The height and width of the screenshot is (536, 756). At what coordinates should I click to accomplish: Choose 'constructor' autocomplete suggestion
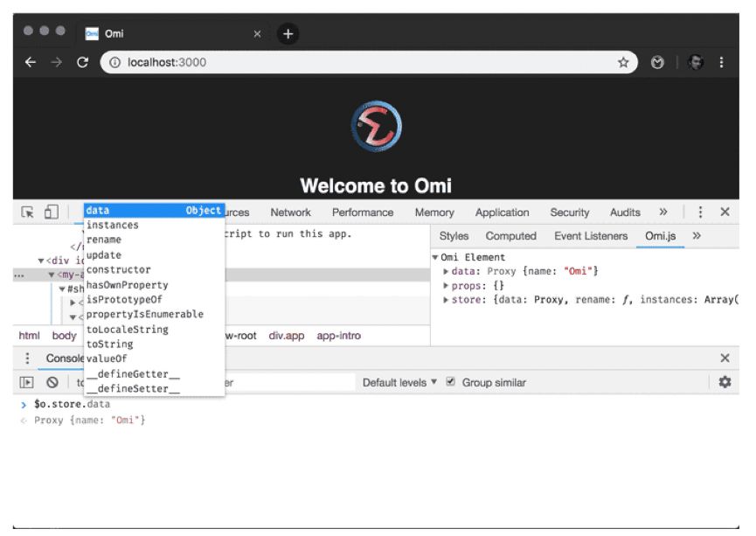pyautogui.click(x=155, y=269)
